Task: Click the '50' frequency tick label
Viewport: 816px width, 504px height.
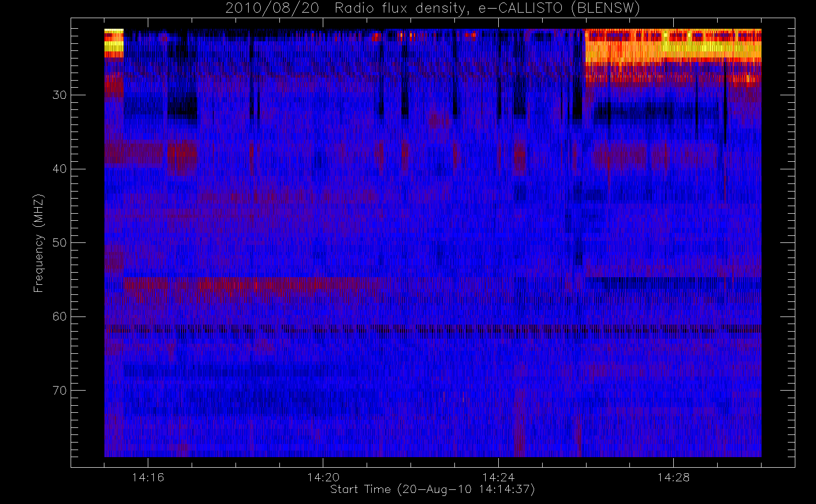Action: [x=60, y=242]
